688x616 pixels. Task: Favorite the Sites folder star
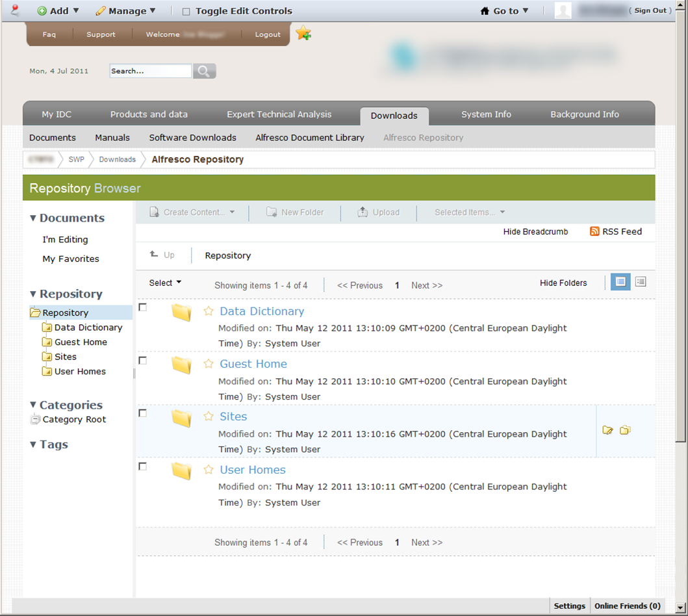pos(209,417)
